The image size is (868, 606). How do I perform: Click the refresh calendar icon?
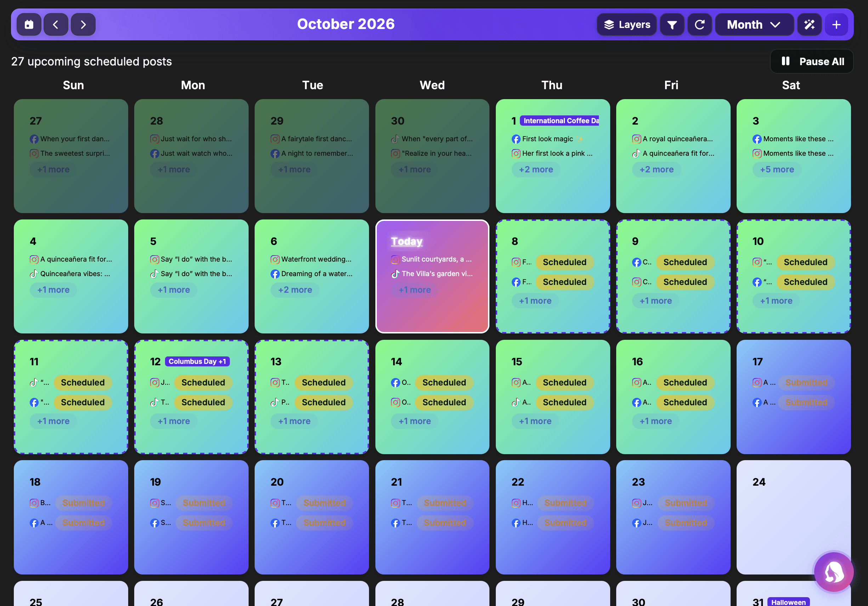699,24
